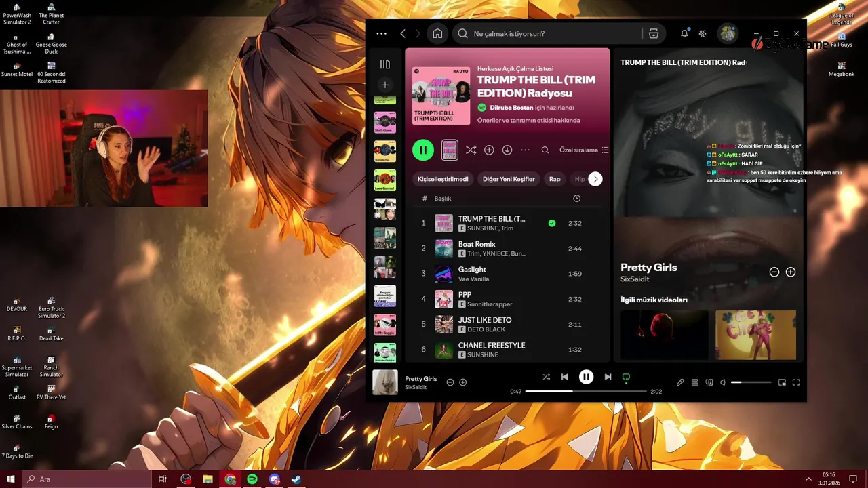The width and height of the screenshot is (868, 488).
Task: Open playlist more options ellipsis
Action: (x=526, y=150)
